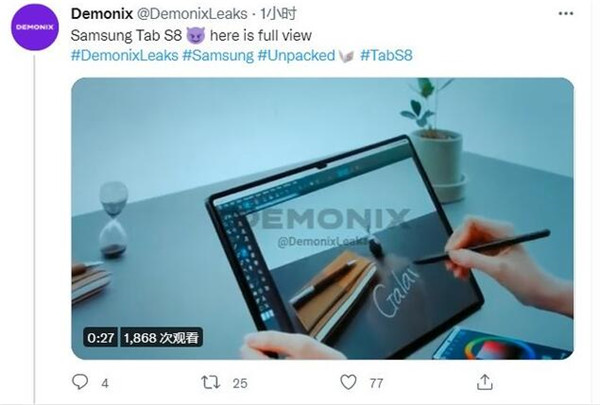
Task: Click the 0:27 video duration badge
Action: click(x=101, y=338)
